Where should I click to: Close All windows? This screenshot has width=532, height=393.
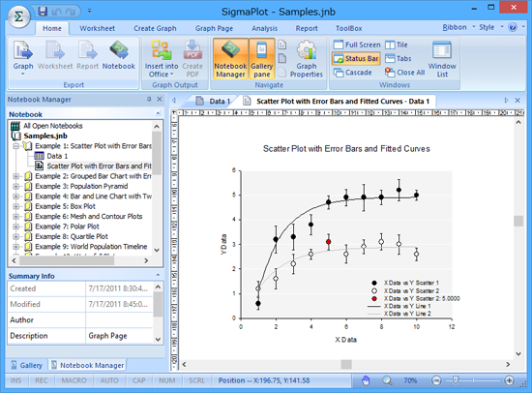point(404,73)
